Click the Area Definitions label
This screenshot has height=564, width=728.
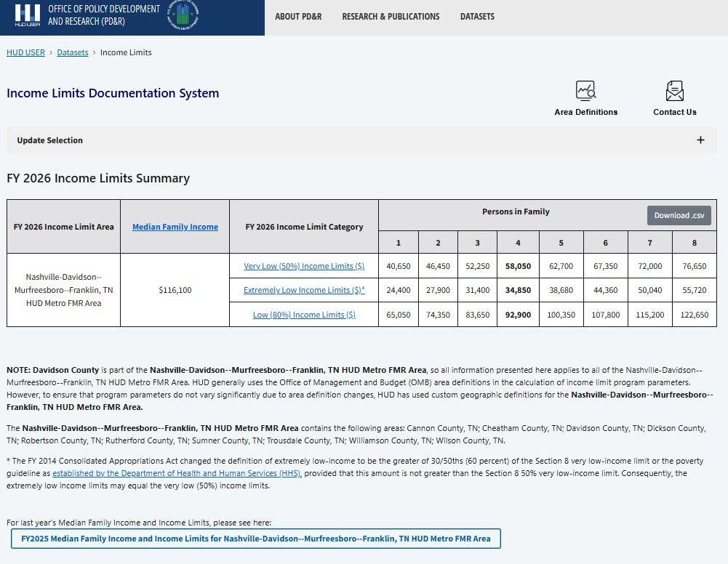[586, 112]
